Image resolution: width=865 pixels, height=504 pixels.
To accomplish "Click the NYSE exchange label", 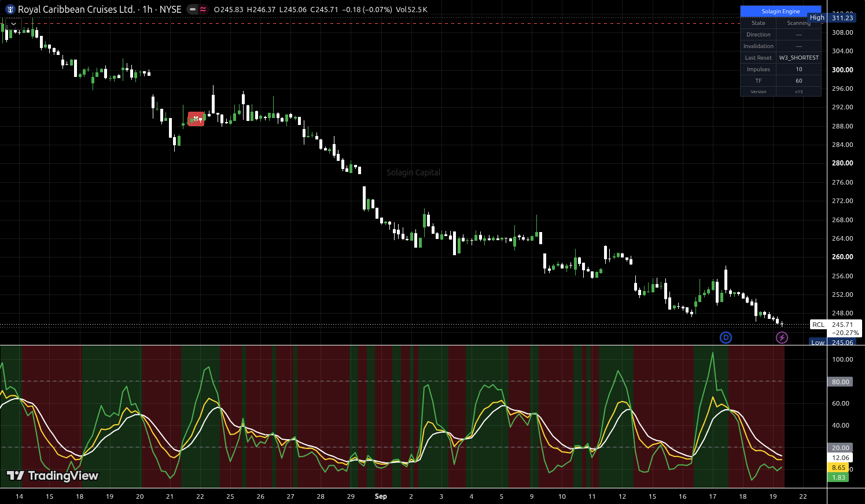I will point(171,9).
